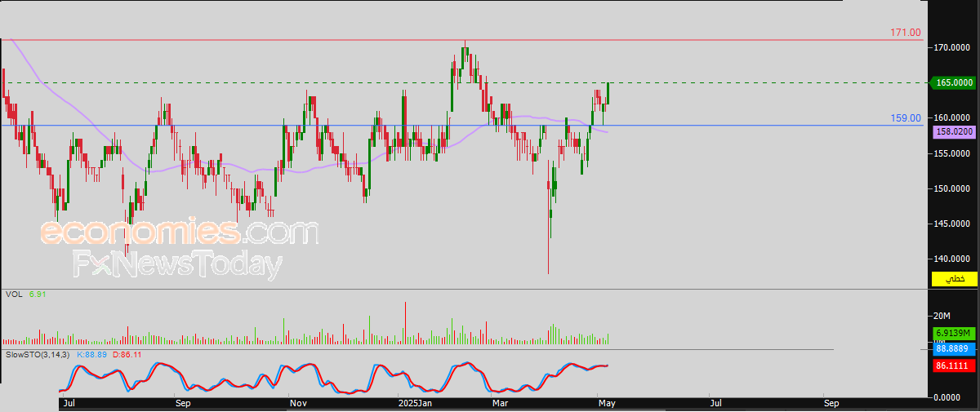The image size is (980, 412).
Task: Click the K:88.89 stochastic value
Action: pyautogui.click(x=93, y=355)
